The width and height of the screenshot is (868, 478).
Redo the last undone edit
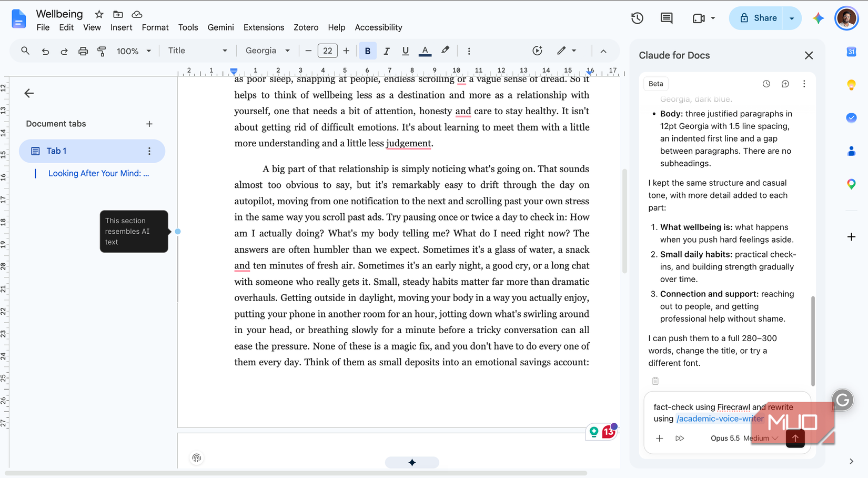(x=64, y=51)
